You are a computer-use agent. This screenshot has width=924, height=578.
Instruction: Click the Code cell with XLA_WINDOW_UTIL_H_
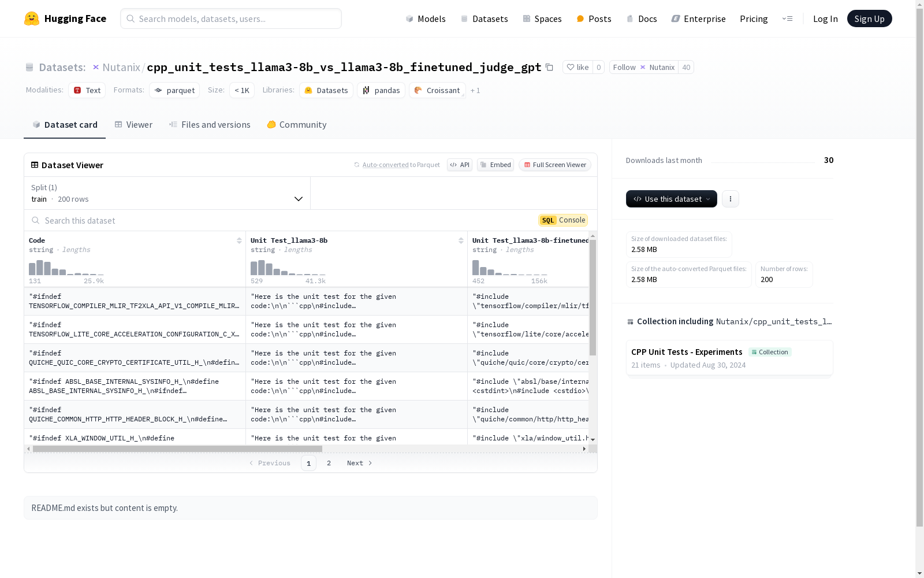tap(135, 438)
